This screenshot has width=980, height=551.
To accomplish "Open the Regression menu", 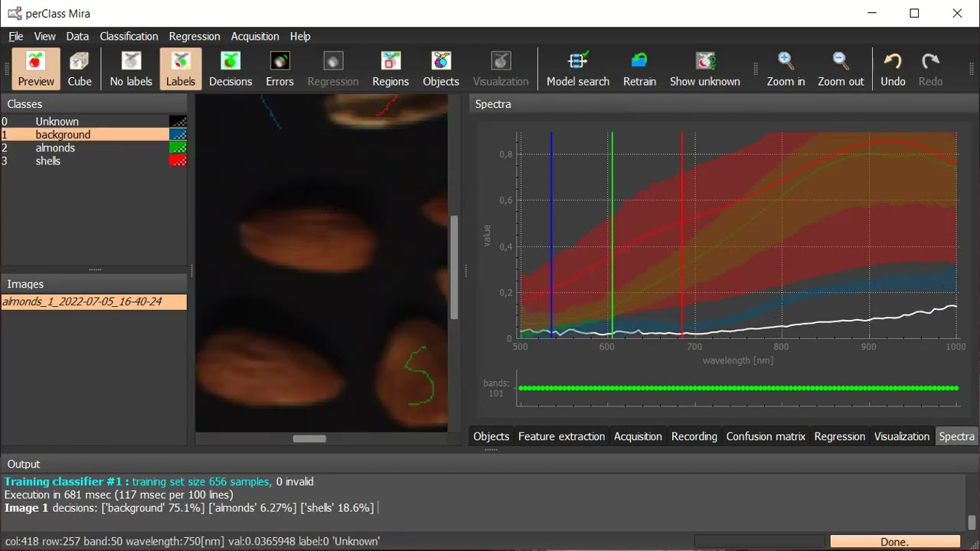I will 194,36.
